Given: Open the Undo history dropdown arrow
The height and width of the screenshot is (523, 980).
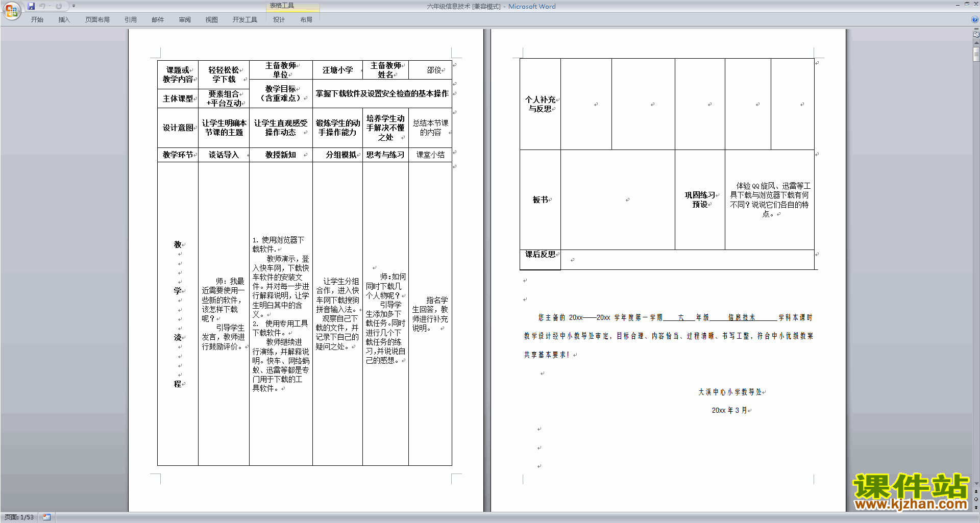Looking at the screenshot, I should (x=50, y=6).
